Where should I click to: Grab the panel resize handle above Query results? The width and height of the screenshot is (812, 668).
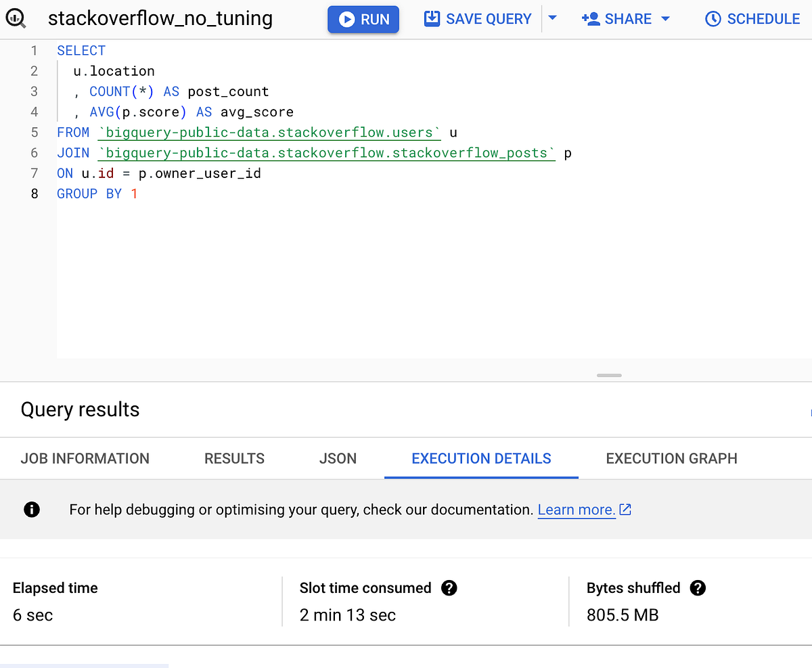pos(608,375)
